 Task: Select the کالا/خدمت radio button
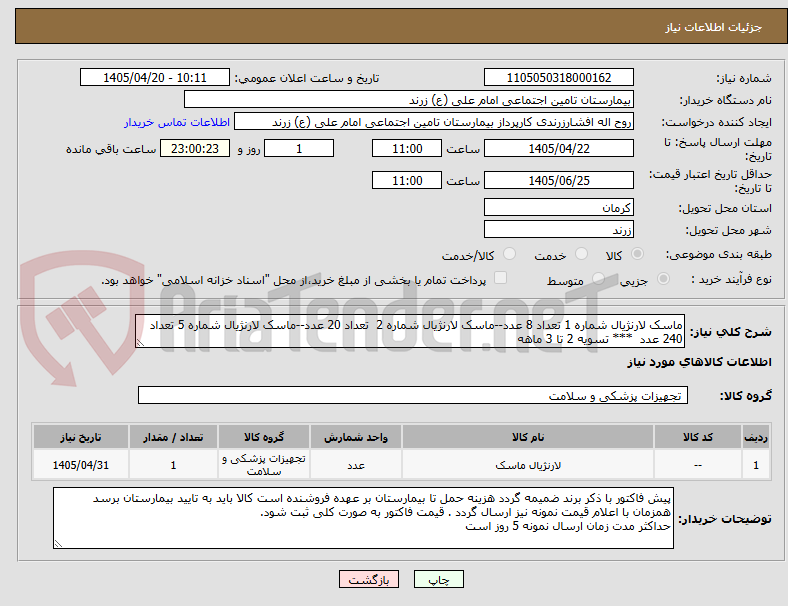(510, 254)
